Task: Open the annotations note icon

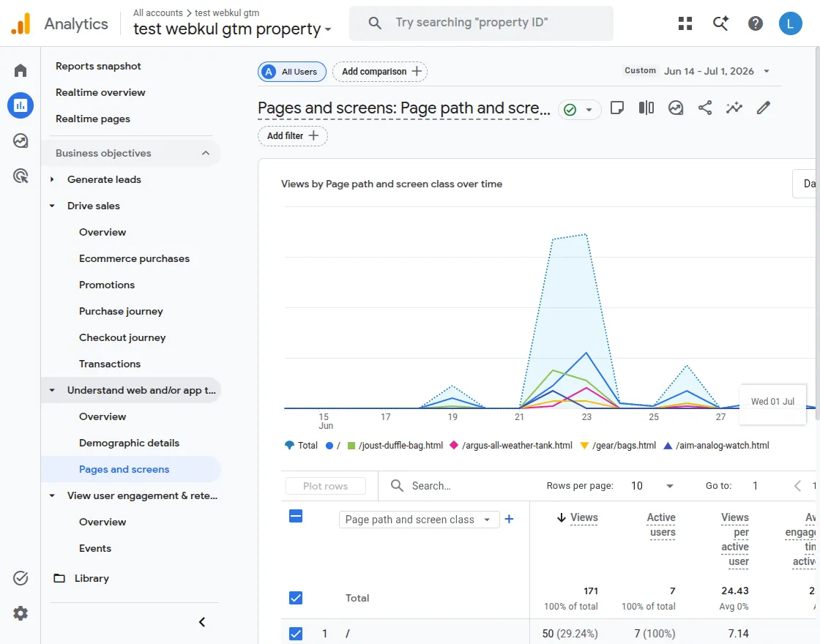Action: [617, 108]
